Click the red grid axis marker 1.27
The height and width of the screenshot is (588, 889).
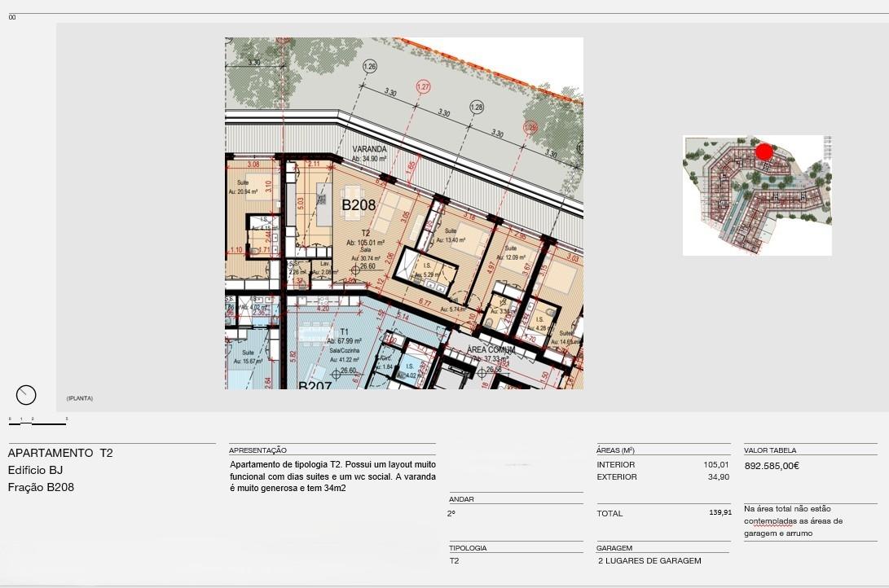423,86
